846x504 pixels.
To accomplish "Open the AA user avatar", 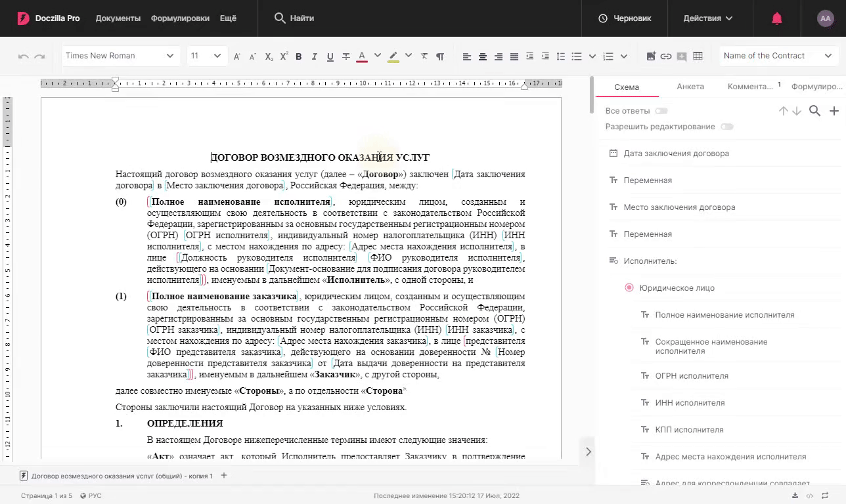I will pos(826,18).
